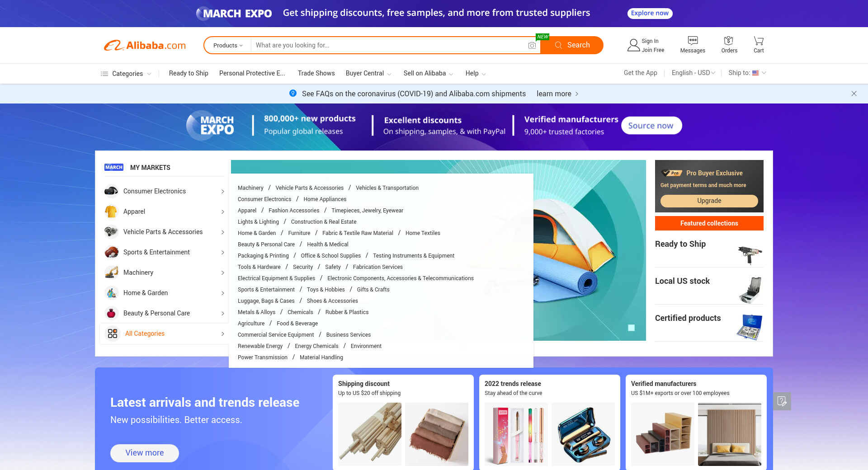This screenshot has width=868, height=470.
Task: Open the Orders icon
Action: click(728, 40)
